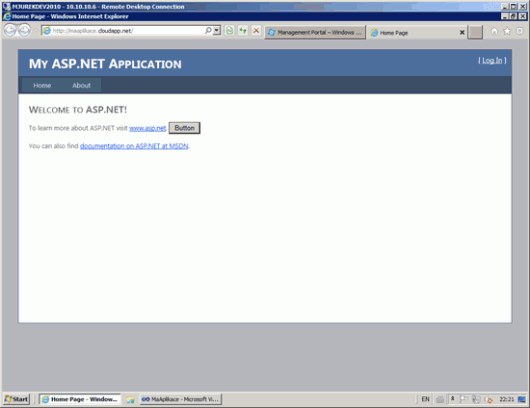Go back with the browser back arrow
Viewport: 530px width, 408px height.
click(10, 31)
